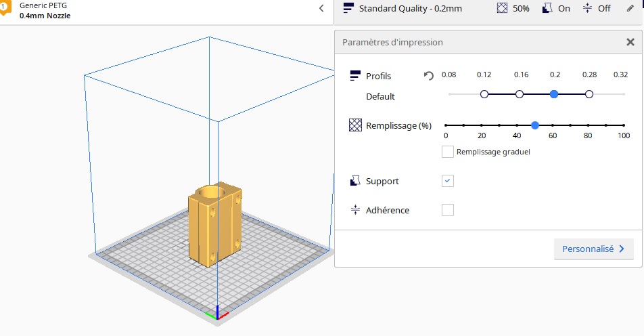The width and height of the screenshot is (644, 336).
Task: Select the orange 3D model on build plate
Action: (213, 224)
